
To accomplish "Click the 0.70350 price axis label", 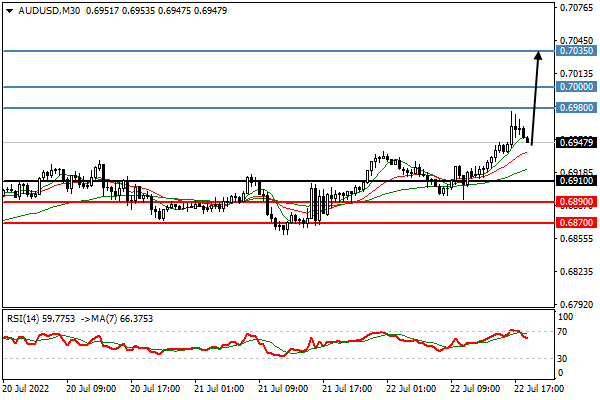I will click(575, 50).
